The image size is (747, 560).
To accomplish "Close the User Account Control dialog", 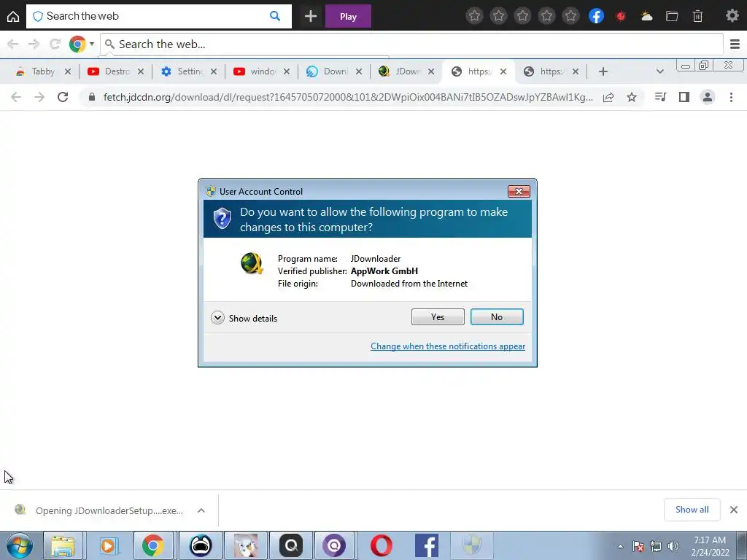I will (x=519, y=192).
